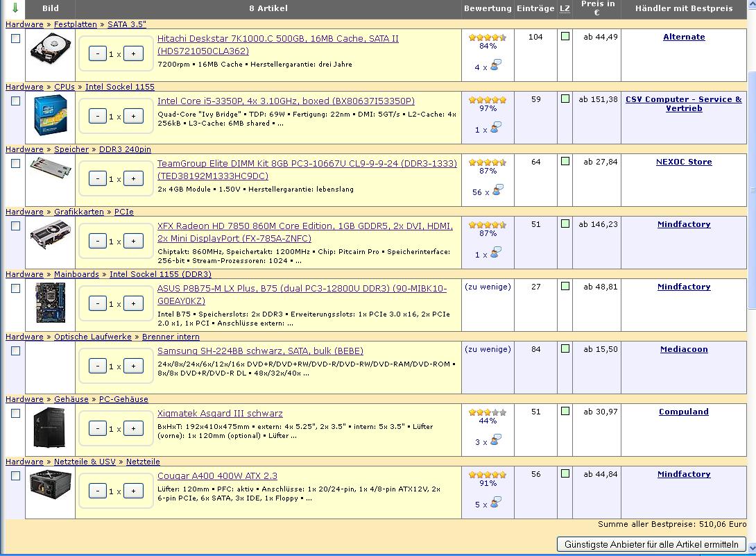This screenshot has height=556, width=756.
Task: Open Hitachi hard drive product image
Action: click(x=50, y=49)
